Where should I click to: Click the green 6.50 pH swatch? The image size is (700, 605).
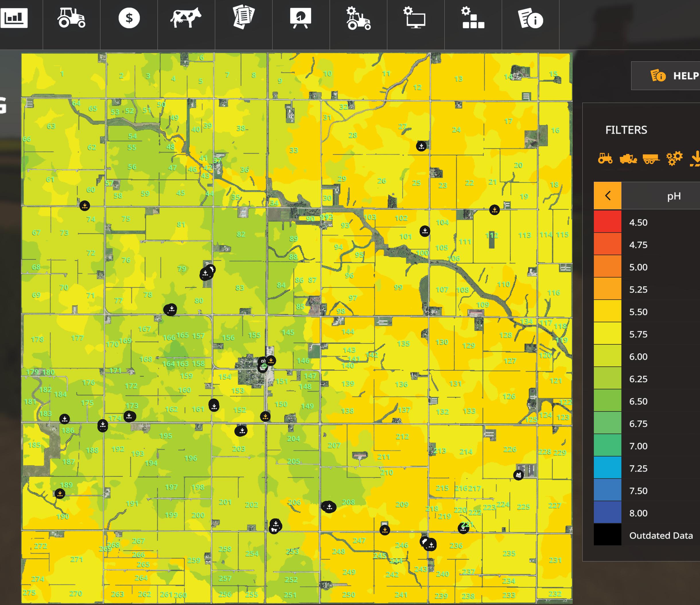coord(607,400)
